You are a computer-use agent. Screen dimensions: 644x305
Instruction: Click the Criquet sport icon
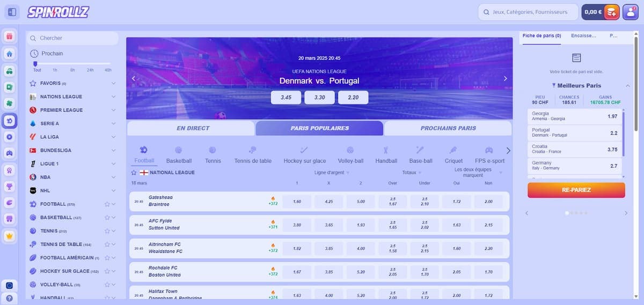coord(453,150)
